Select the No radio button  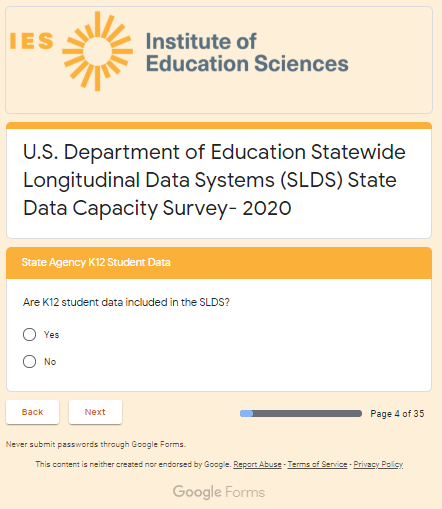coord(29,361)
